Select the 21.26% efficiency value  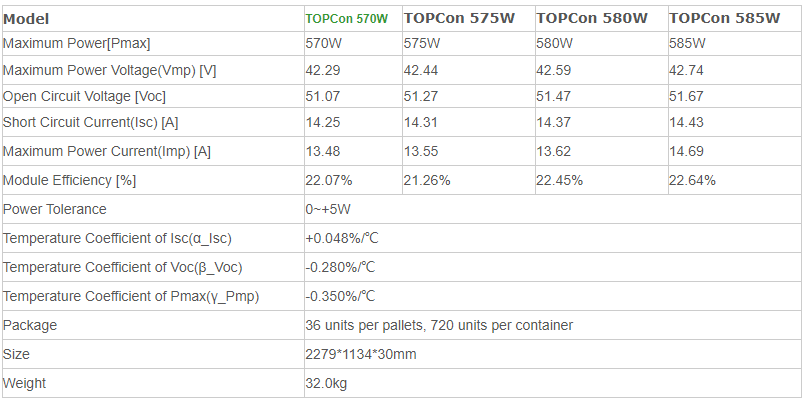tap(427, 180)
